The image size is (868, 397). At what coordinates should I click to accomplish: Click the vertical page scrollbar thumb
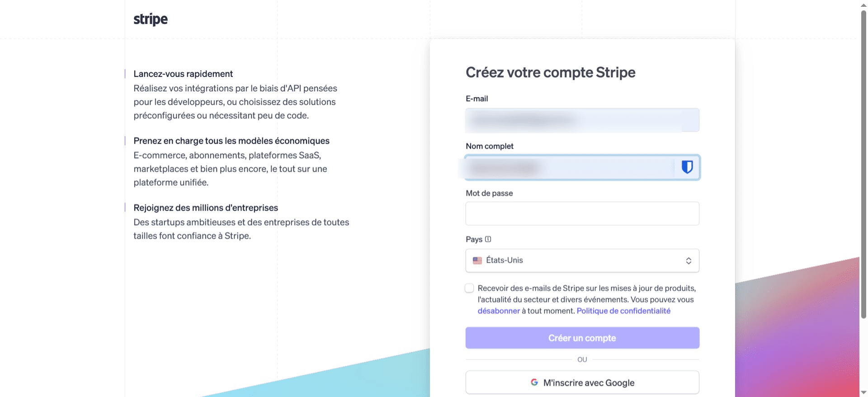pyautogui.click(x=863, y=163)
